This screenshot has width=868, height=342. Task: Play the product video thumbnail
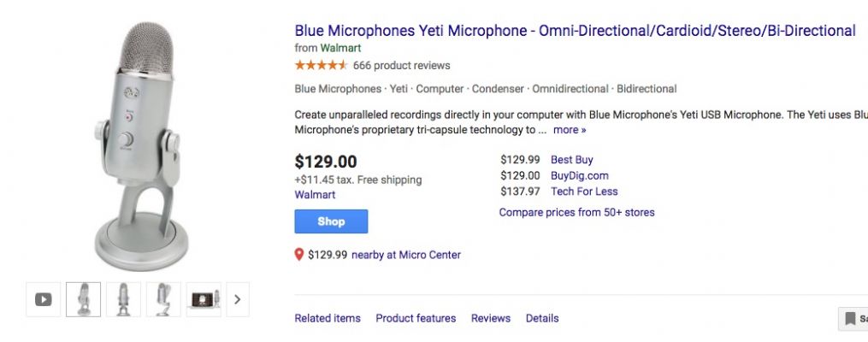tap(43, 299)
